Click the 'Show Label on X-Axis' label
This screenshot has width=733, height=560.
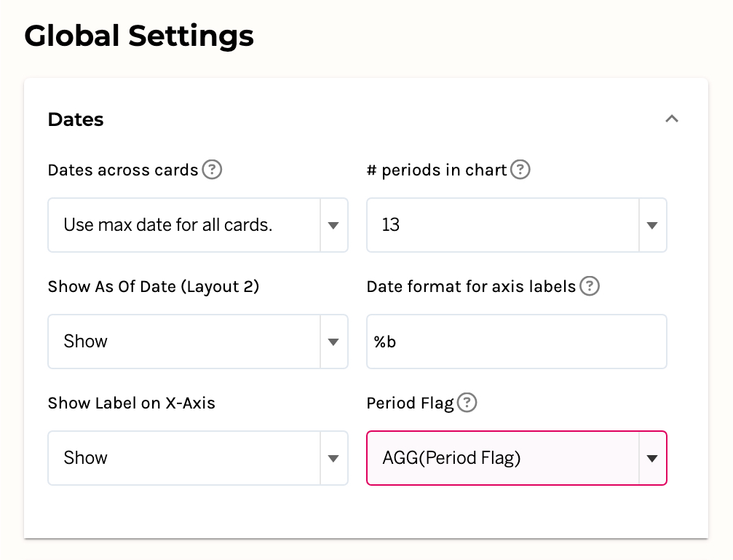pyautogui.click(x=132, y=403)
